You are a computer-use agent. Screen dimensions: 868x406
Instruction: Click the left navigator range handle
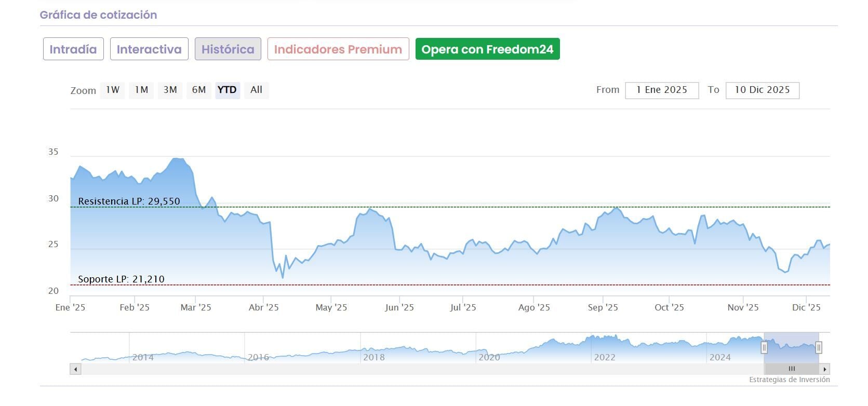(764, 347)
